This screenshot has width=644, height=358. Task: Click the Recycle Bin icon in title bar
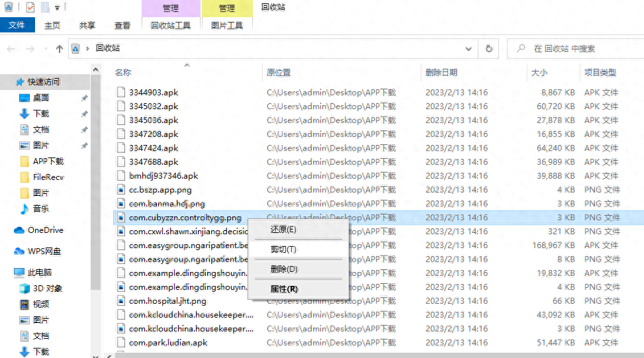[8, 7]
